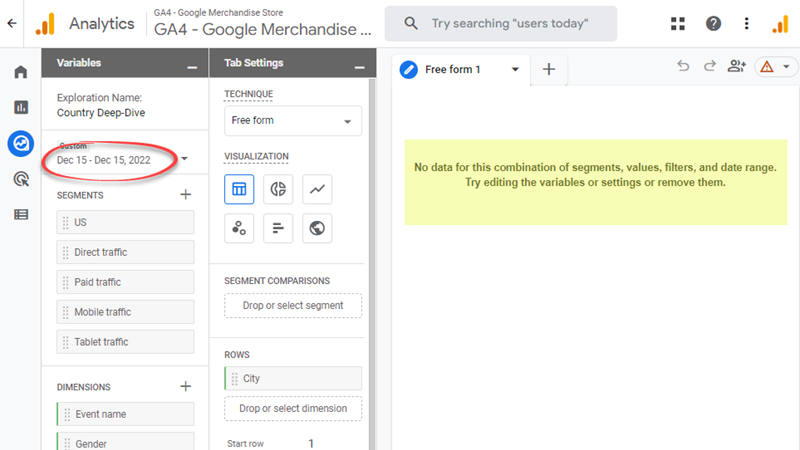Click Drop or select segment box
This screenshot has height=450, width=800.
[293, 306]
